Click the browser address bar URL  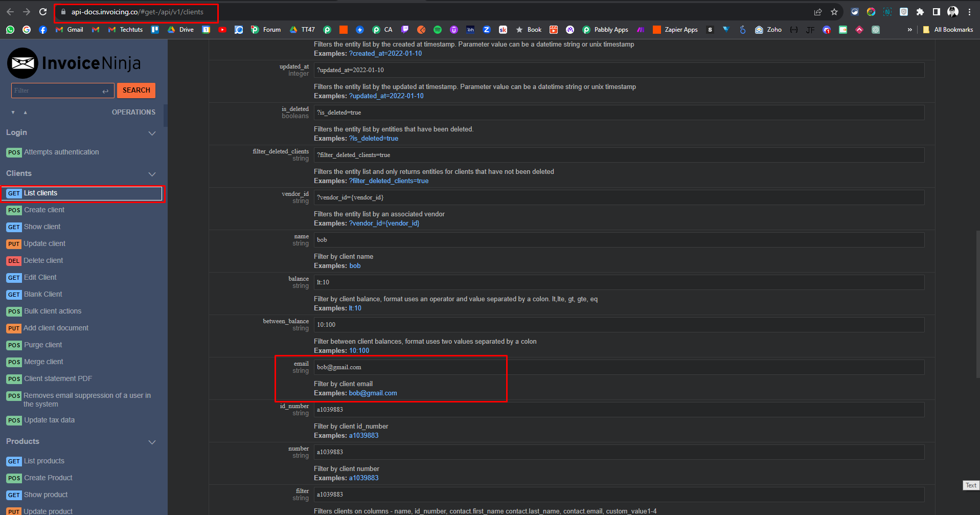pyautogui.click(x=137, y=12)
